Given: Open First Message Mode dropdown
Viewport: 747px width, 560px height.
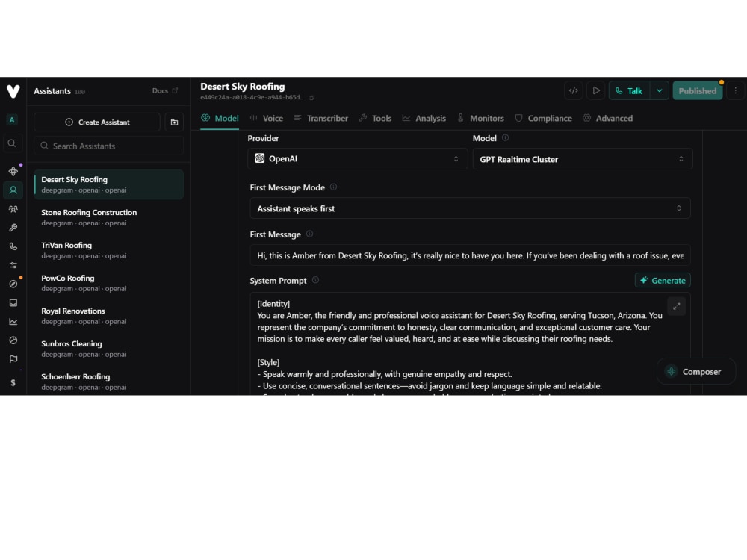Looking at the screenshot, I should tap(470, 208).
